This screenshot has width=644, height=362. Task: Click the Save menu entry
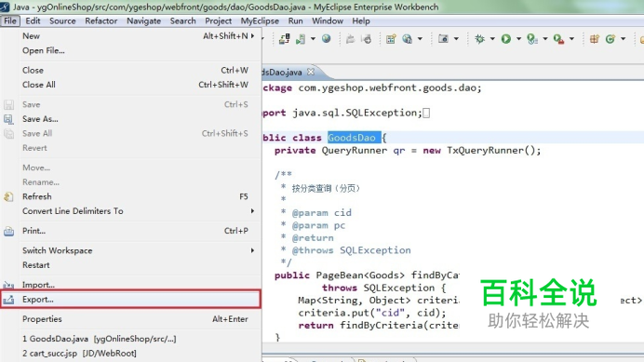tap(130, 104)
